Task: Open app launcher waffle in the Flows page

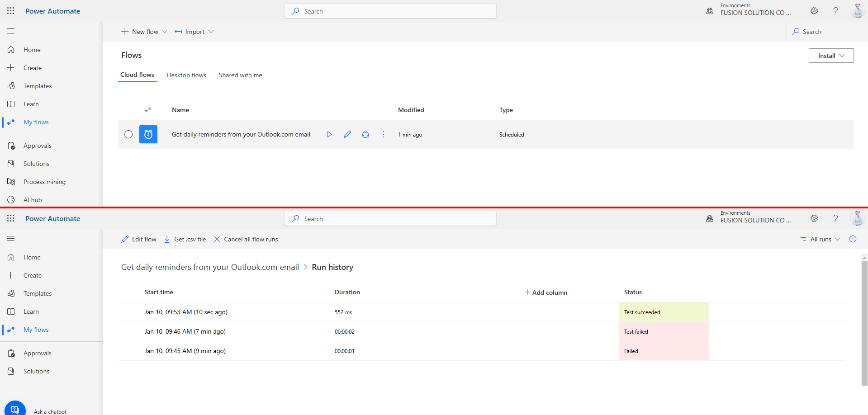Action: (x=11, y=11)
